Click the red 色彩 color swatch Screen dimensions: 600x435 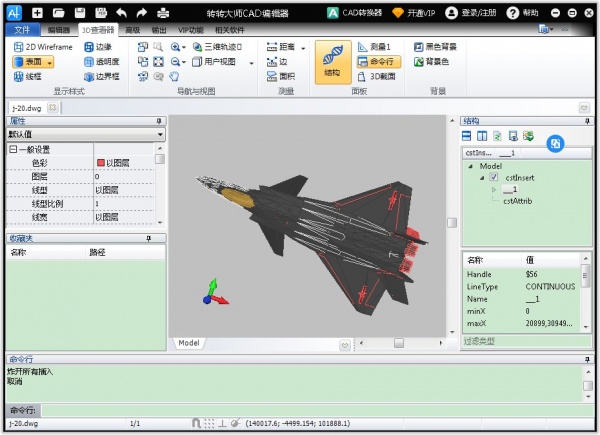pos(100,162)
